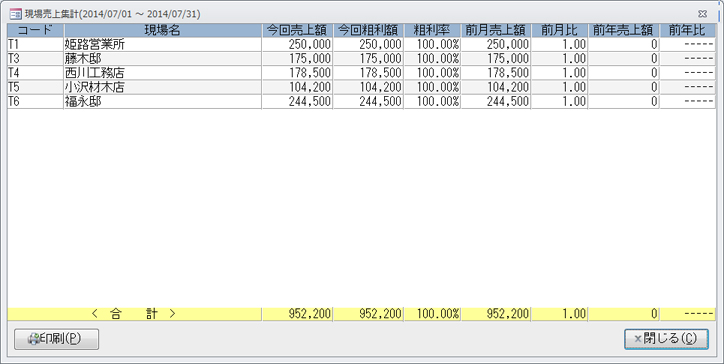Click 前月比 1.00 in the 小沢材木店 row

pyautogui.click(x=559, y=87)
